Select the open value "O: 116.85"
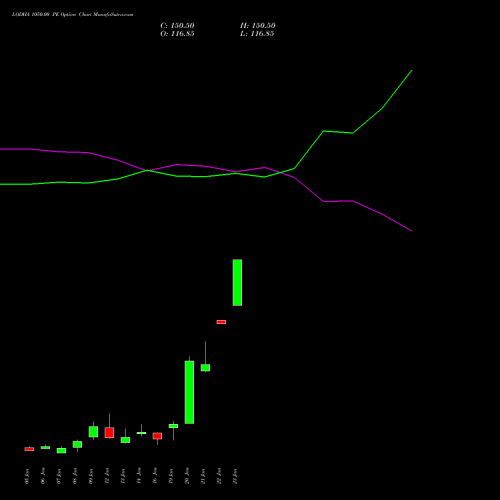The height and width of the screenshot is (500, 500). pos(177,34)
